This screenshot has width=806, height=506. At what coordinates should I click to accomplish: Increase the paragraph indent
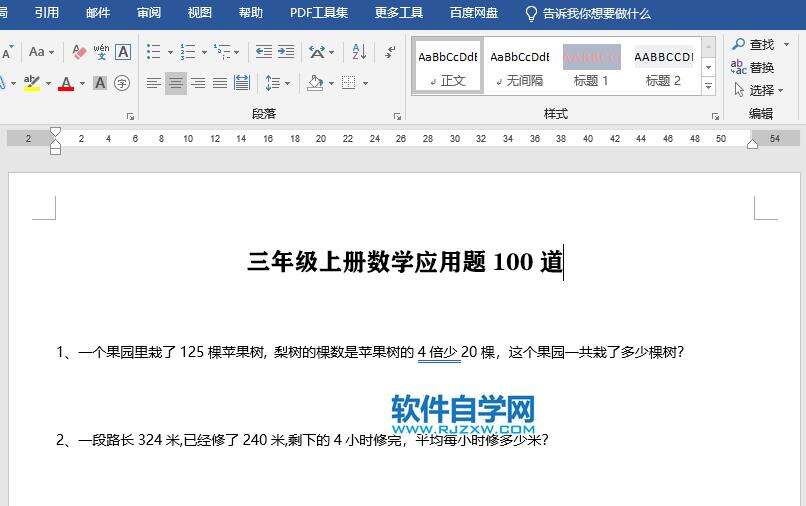coord(286,52)
